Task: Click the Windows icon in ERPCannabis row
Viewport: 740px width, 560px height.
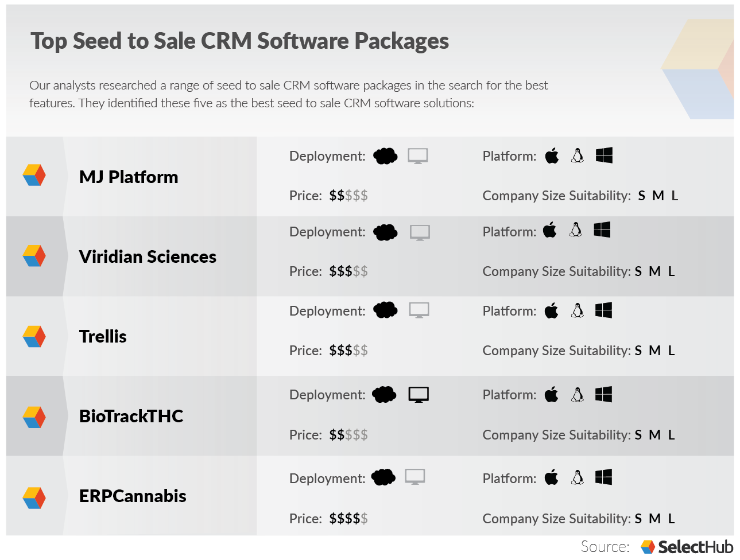Action: 603,477
